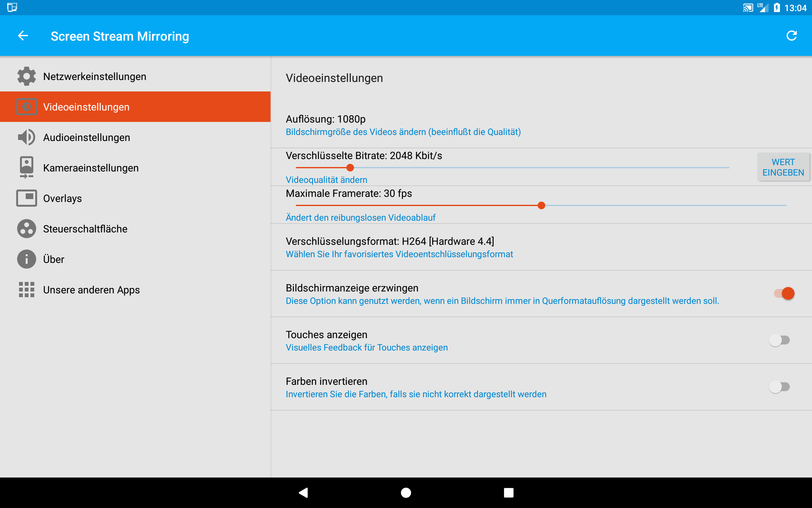Tap the cast icon in the status bar

(x=748, y=8)
